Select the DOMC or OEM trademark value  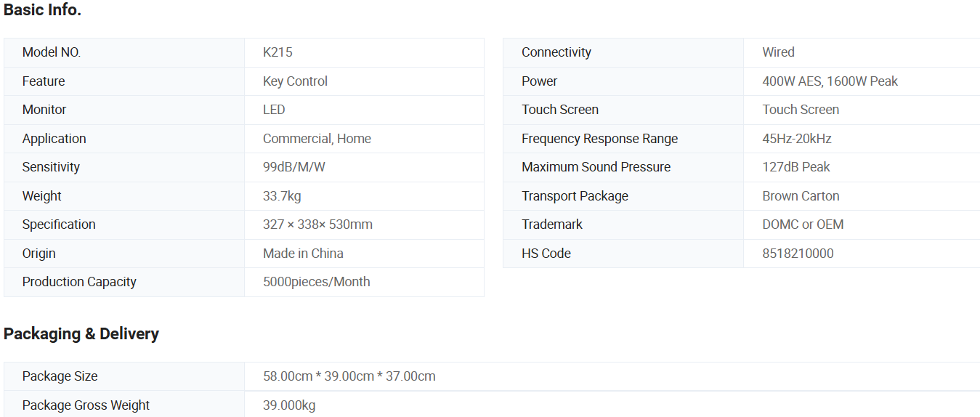point(803,224)
